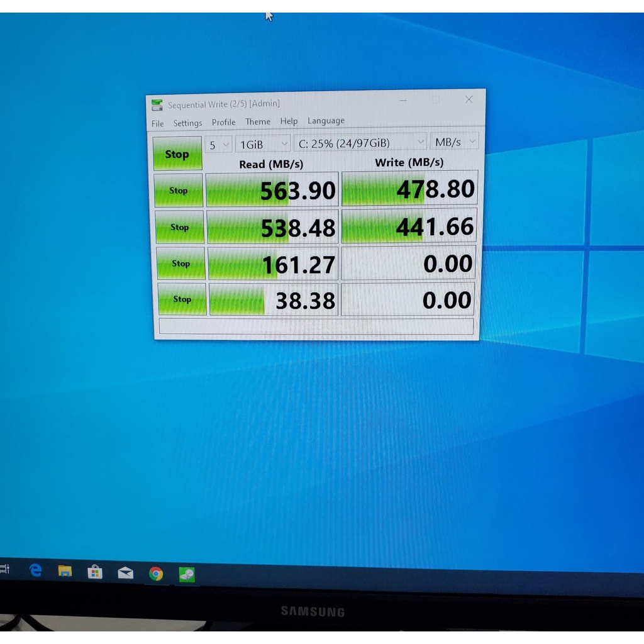Open the MB/s unit dropdown
644x644 pixels.
(454, 142)
